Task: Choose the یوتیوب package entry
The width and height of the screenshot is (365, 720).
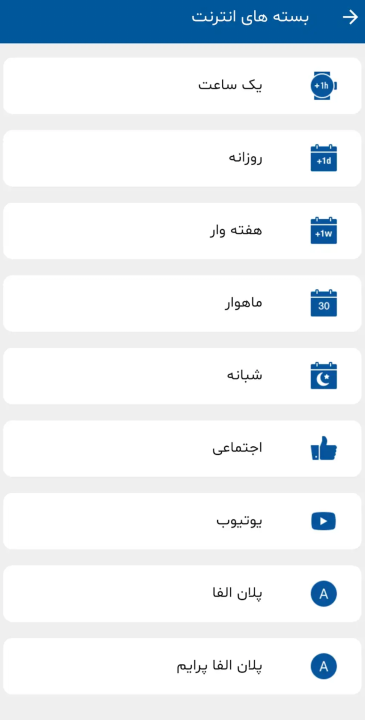Action: point(182,521)
